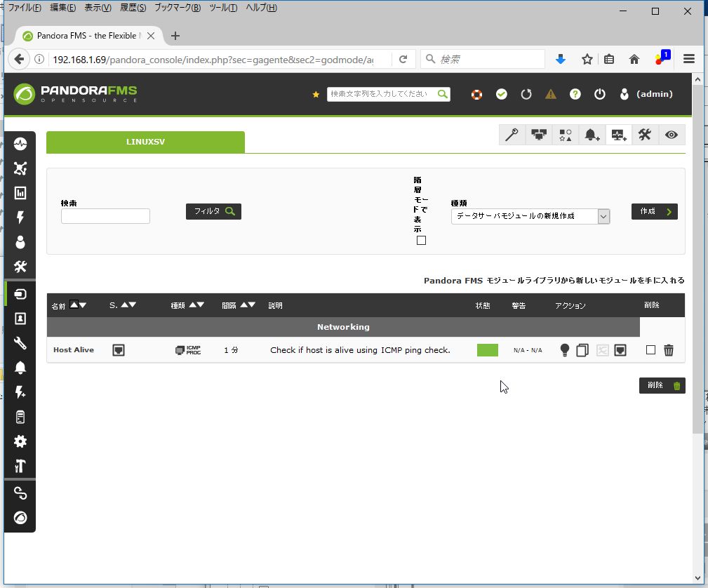Sort name column descending with down arrow

pos(83,305)
